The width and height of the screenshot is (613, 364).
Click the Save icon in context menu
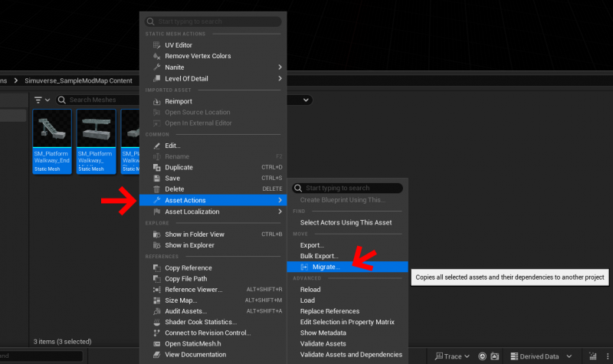tap(157, 178)
